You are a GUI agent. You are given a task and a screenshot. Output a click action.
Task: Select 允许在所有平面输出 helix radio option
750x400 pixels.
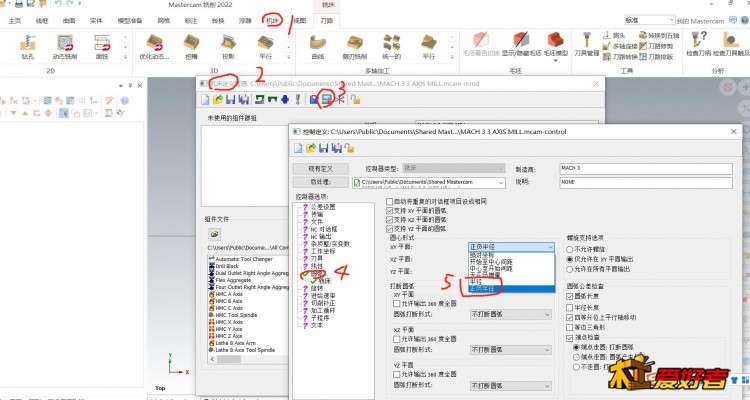[x=570, y=269]
